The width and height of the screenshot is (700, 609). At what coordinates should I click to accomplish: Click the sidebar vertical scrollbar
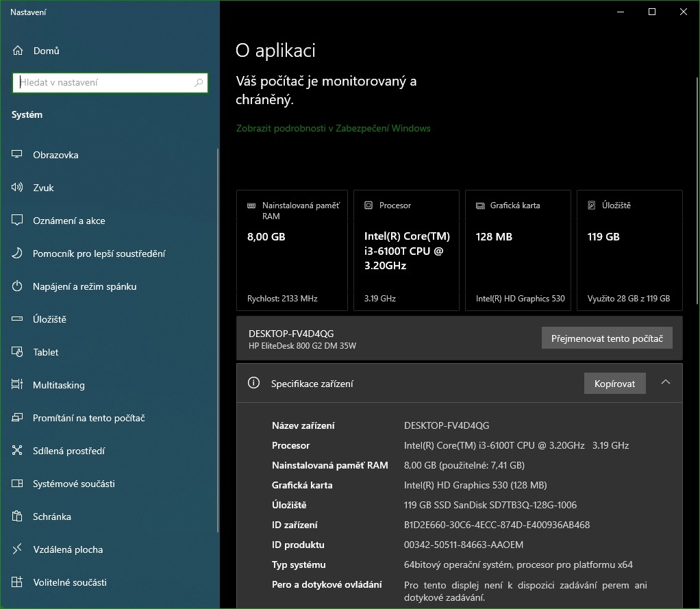pos(218,343)
